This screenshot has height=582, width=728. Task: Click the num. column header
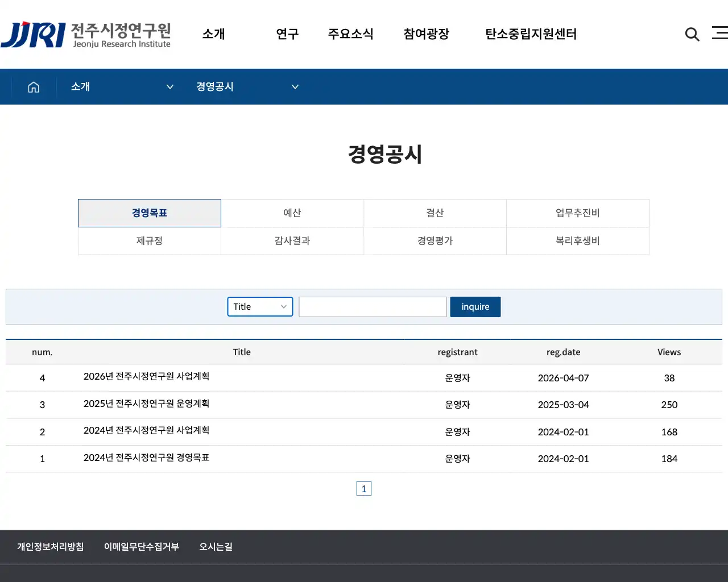point(42,352)
